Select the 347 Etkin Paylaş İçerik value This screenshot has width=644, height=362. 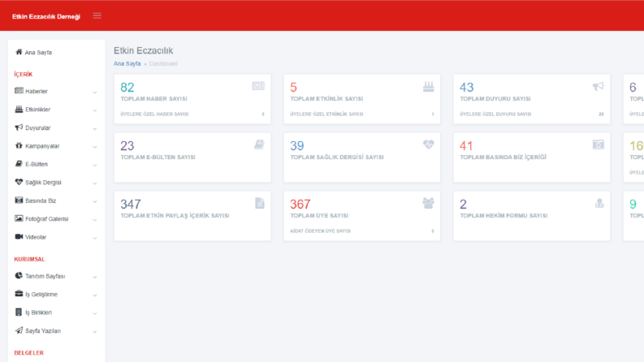point(131,204)
